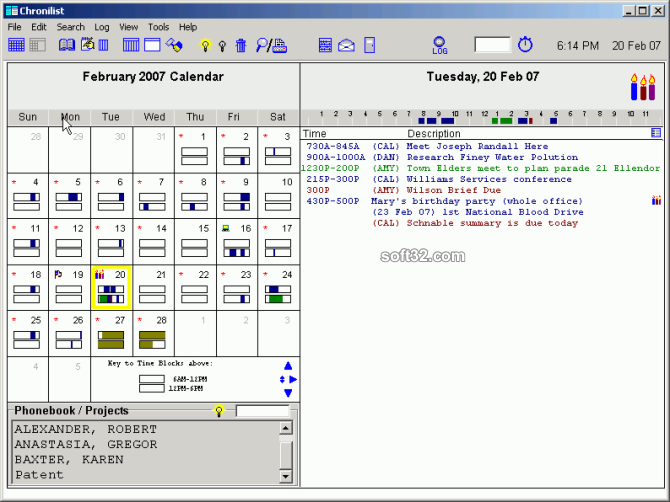Select 'Town Elders meet to plan parade' entry

pos(501,168)
